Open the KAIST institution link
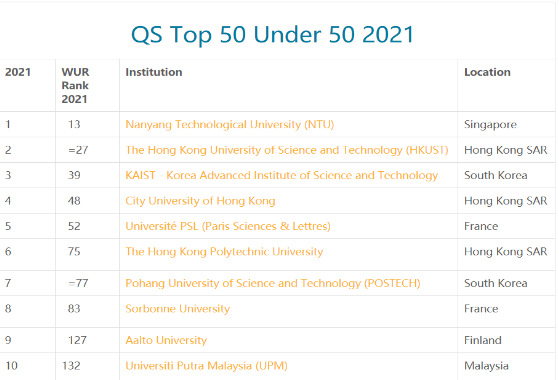This screenshot has width=559, height=380. (x=282, y=175)
